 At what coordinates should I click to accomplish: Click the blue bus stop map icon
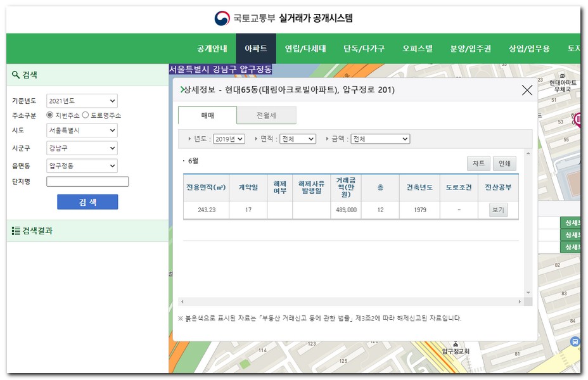pos(575,341)
